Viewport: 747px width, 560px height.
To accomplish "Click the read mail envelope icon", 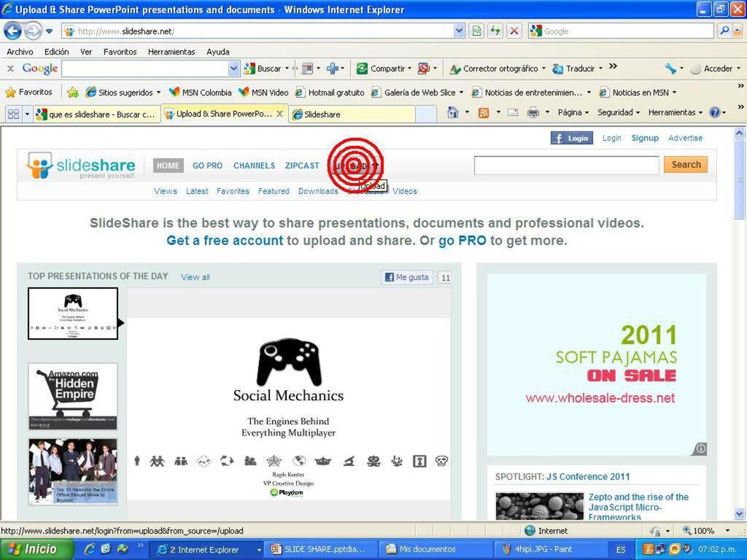I will tap(513, 113).
